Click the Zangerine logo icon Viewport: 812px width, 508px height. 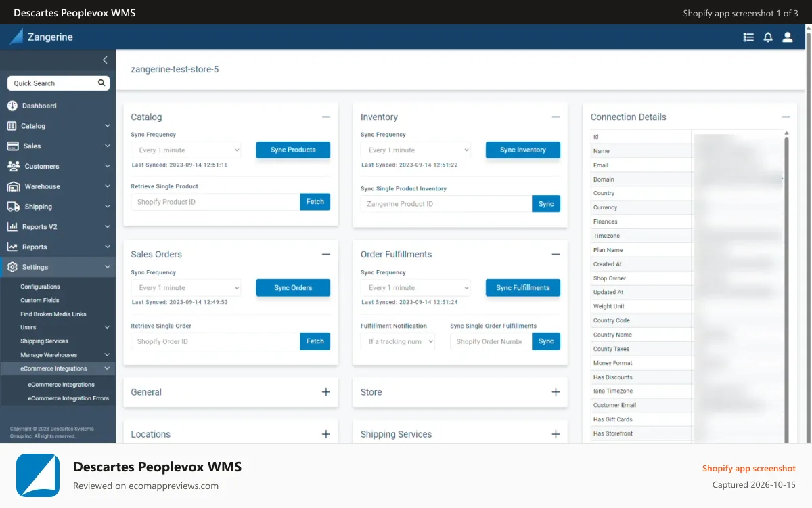tap(16, 37)
